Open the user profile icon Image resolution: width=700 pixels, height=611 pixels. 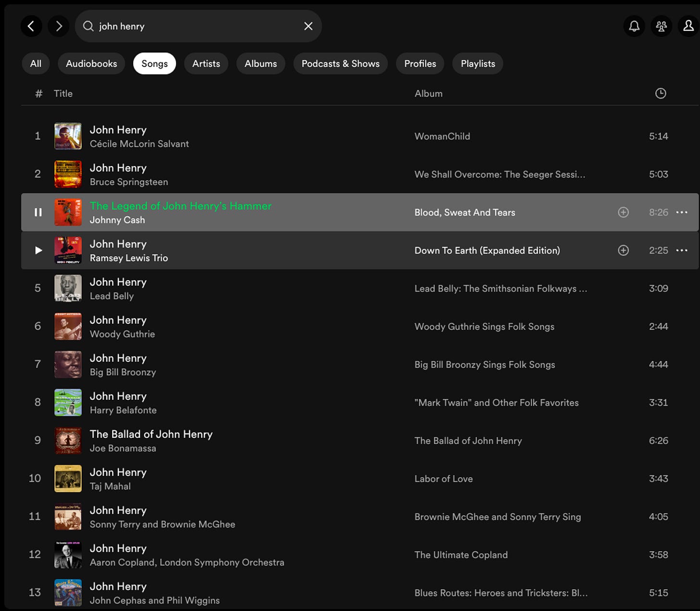[688, 26]
